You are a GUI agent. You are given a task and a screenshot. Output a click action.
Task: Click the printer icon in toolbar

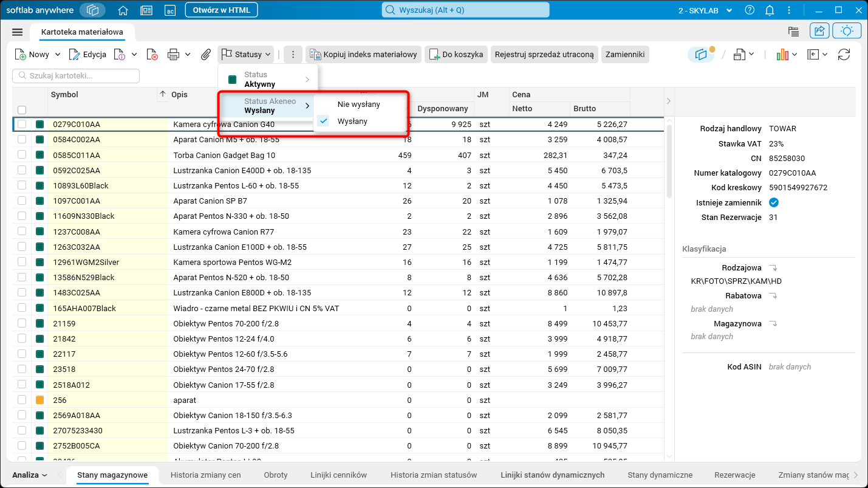tap(173, 55)
